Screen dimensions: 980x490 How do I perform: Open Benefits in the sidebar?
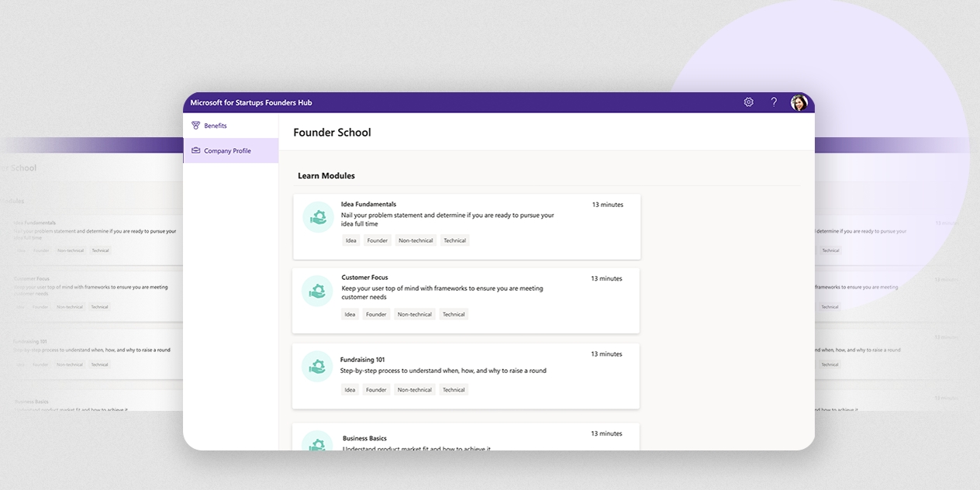(230, 126)
